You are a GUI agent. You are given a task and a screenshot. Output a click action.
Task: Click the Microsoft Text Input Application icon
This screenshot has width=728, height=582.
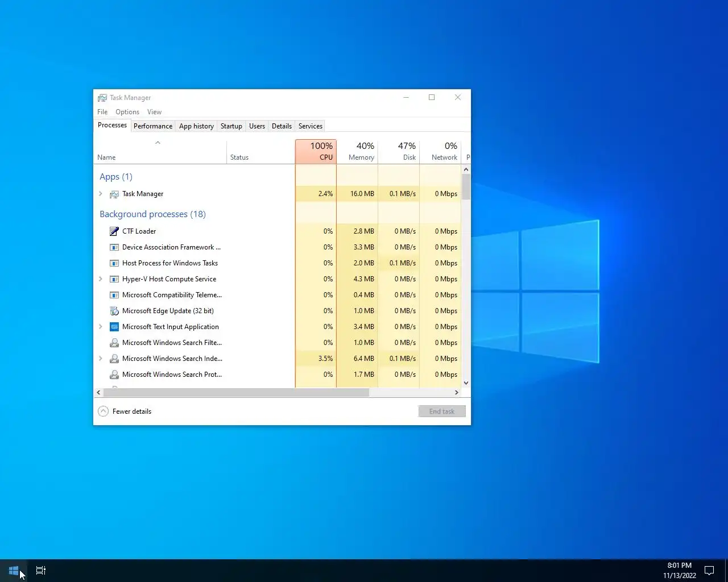[x=114, y=327]
